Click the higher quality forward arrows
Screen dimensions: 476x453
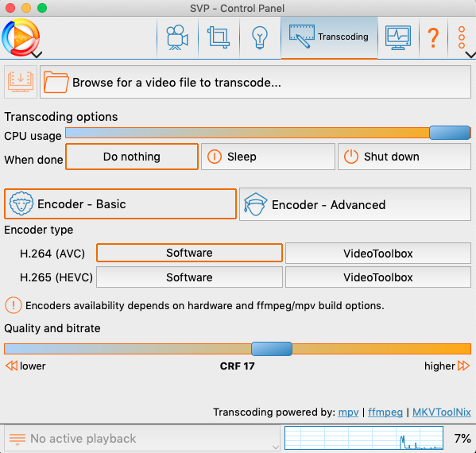pyautogui.click(x=463, y=366)
